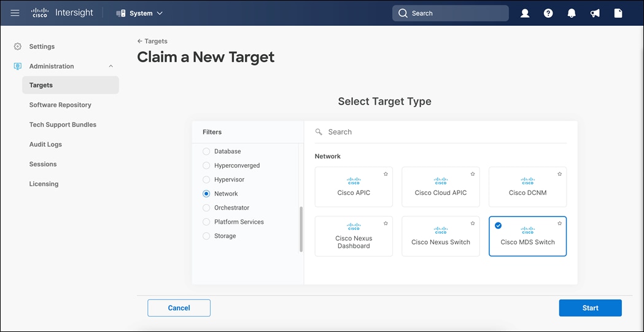Focus the header Search field

coord(451,13)
